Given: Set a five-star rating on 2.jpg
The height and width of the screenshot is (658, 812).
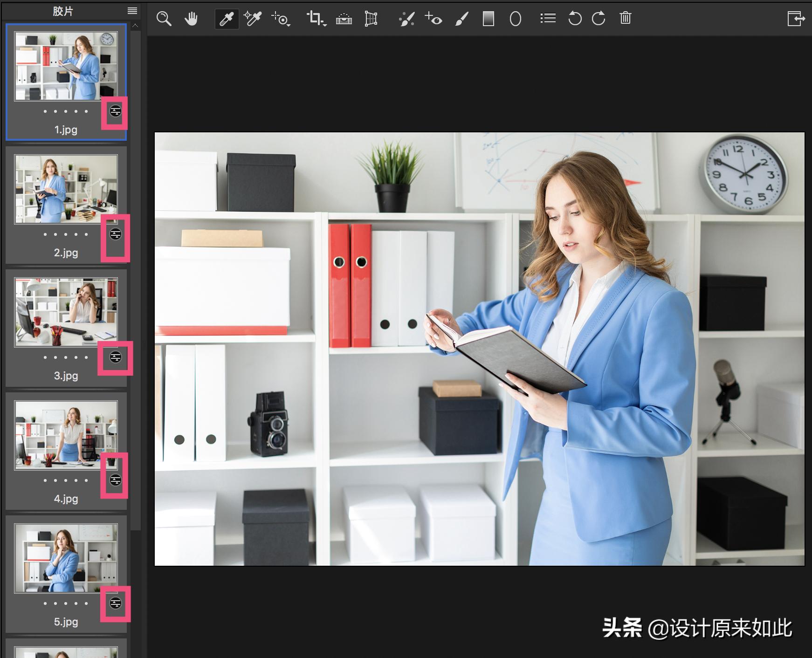Looking at the screenshot, I should [x=86, y=234].
